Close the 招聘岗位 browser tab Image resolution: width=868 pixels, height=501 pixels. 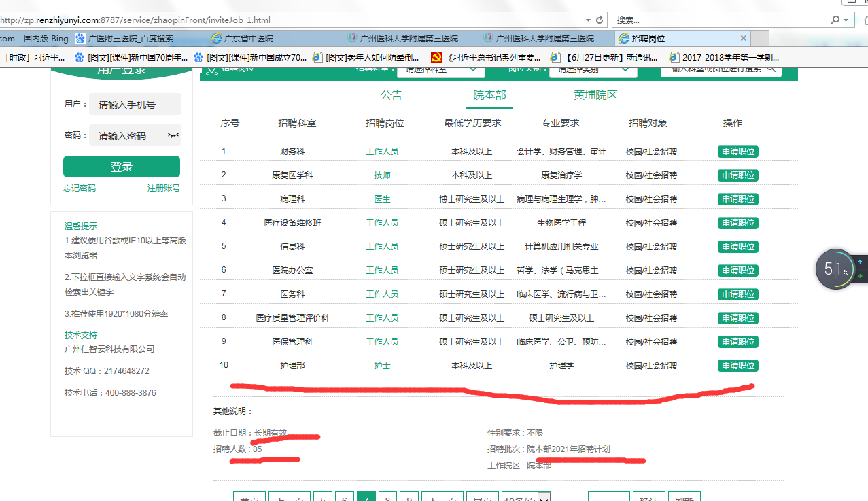[x=743, y=38]
